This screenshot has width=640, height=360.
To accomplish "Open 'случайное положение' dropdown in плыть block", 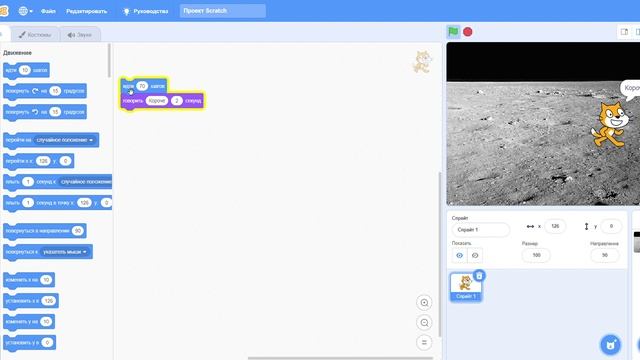I will click(x=85, y=182).
